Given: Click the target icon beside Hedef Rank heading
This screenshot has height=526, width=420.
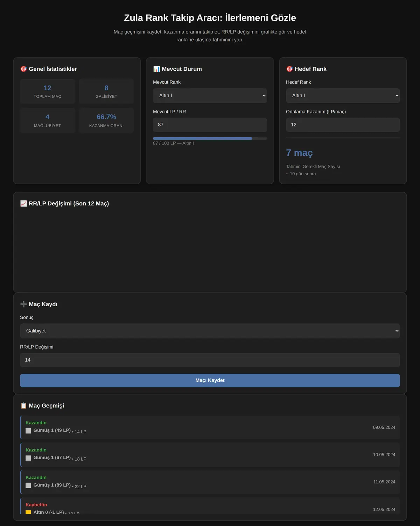Looking at the screenshot, I should pos(289,69).
